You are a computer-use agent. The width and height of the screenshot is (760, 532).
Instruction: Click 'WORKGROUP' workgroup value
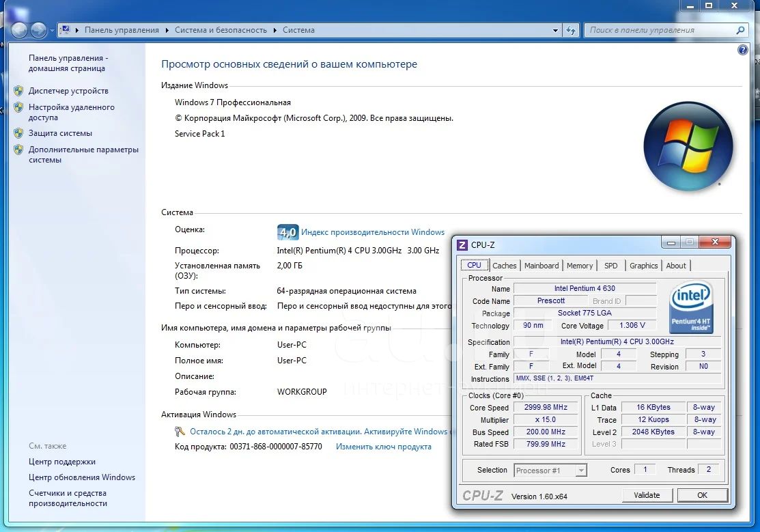tap(302, 392)
